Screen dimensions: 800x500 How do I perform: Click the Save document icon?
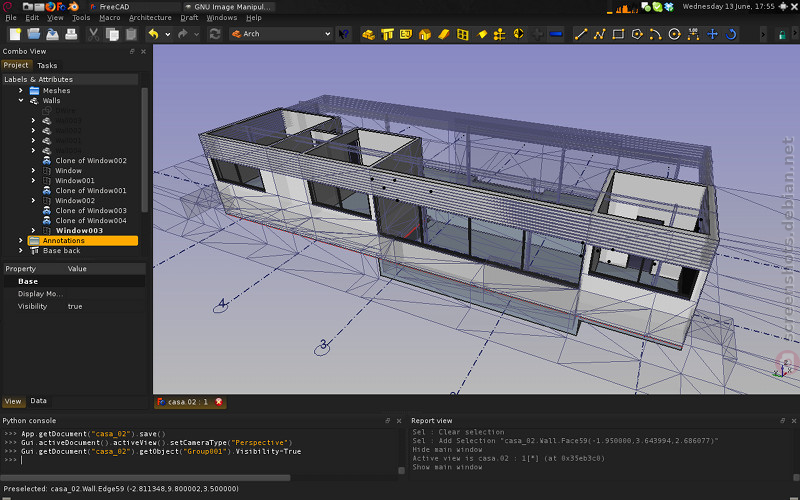pos(52,34)
